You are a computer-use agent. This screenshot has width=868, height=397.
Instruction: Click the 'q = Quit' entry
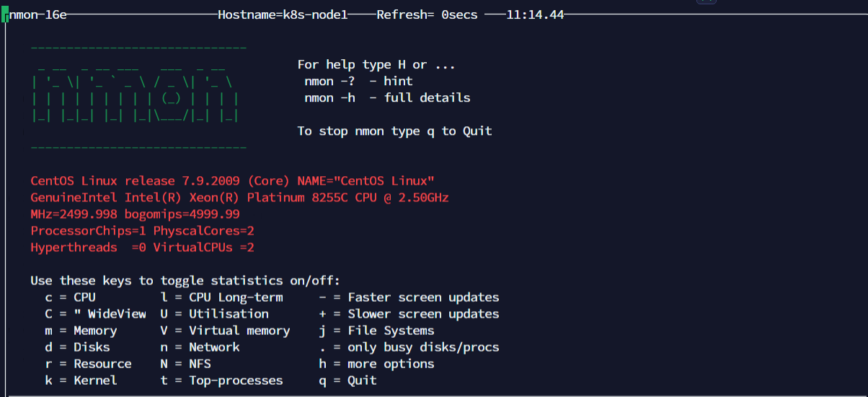click(347, 380)
